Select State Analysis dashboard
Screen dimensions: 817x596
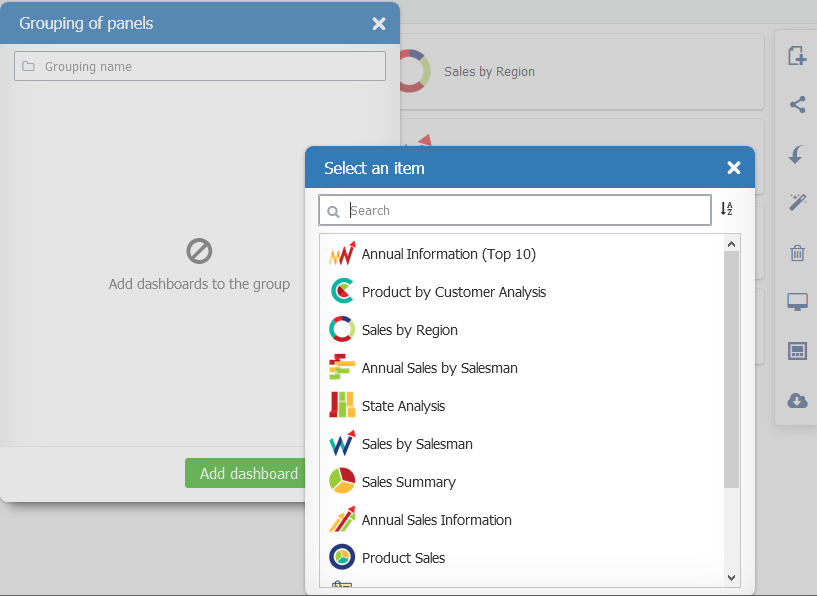pos(403,406)
